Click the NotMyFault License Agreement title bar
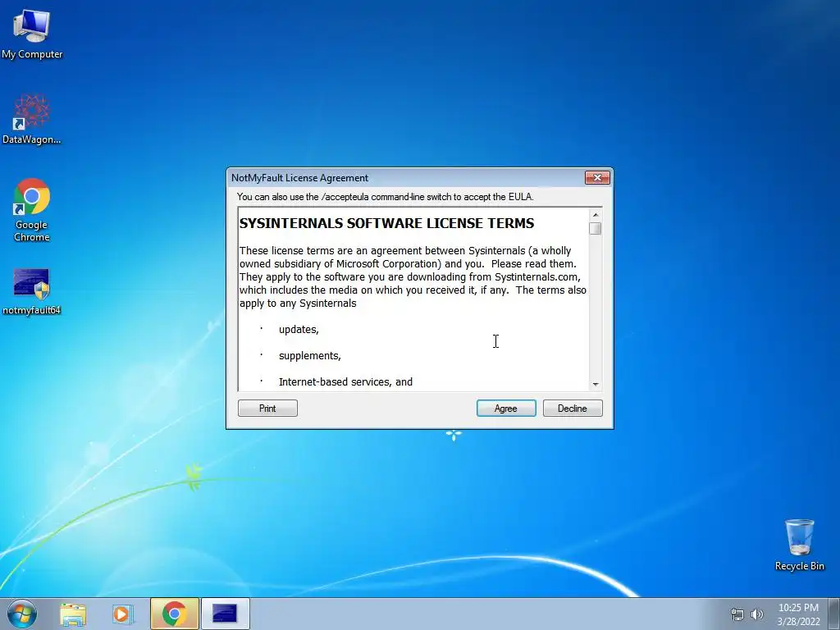Image resolution: width=840 pixels, height=630 pixels. [407, 177]
